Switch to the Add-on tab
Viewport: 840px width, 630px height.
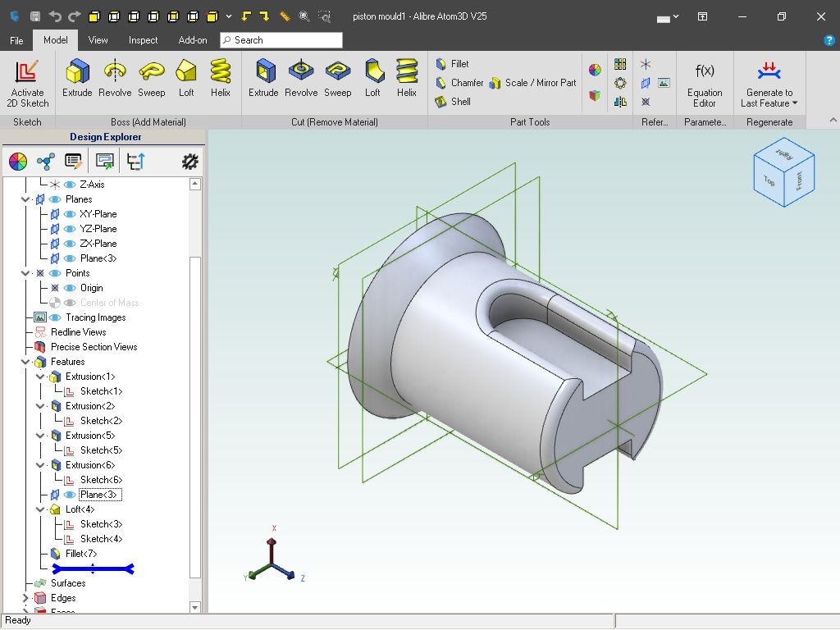coord(193,40)
